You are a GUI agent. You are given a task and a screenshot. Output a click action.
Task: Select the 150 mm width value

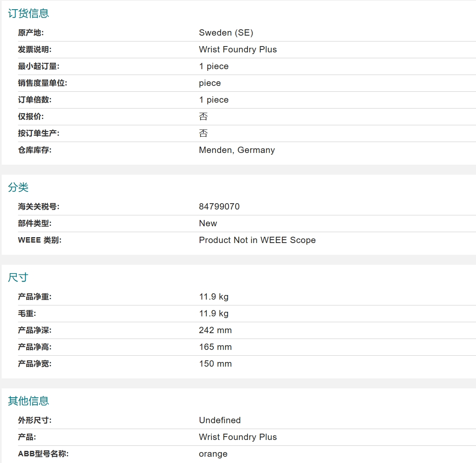click(x=215, y=364)
